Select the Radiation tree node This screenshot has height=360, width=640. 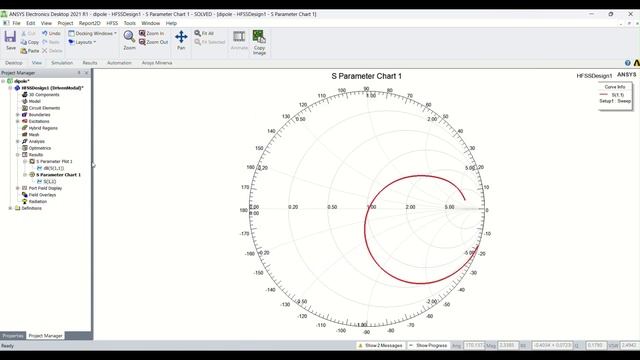38,202
